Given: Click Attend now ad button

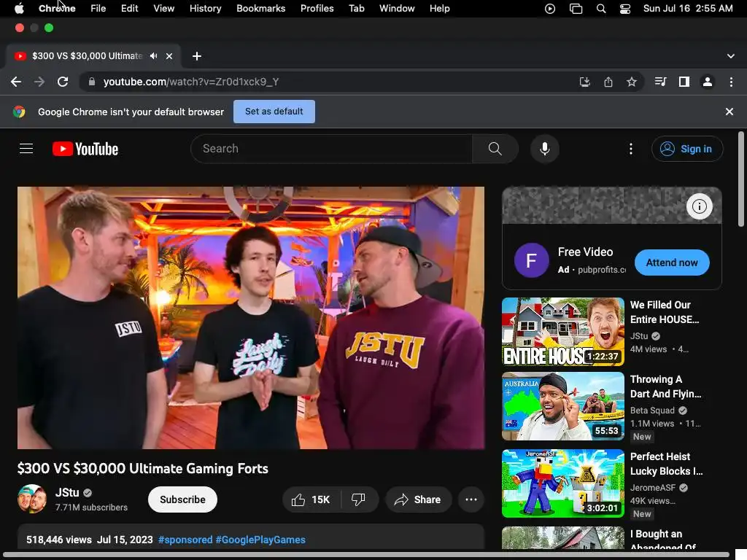Looking at the screenshot, I should [672, 262].
